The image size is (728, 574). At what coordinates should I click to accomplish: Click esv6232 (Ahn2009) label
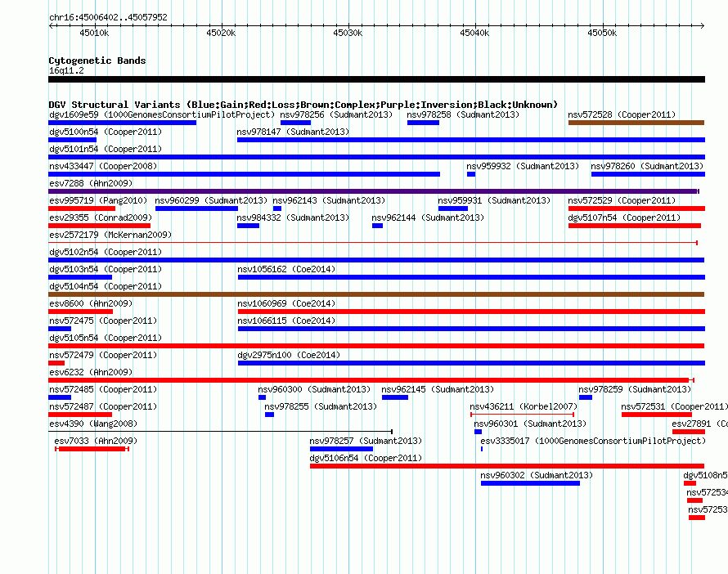(x=91, y=372)
